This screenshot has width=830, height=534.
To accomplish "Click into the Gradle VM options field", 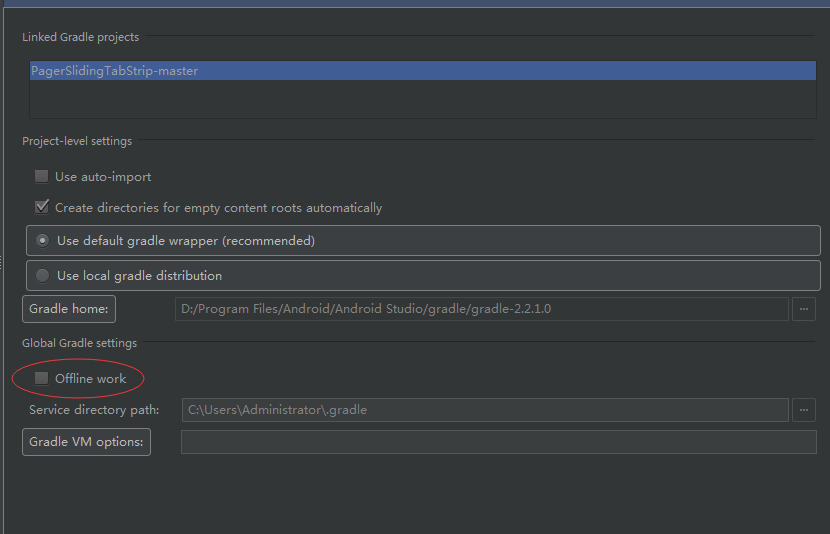I will [x=499, y=442].
